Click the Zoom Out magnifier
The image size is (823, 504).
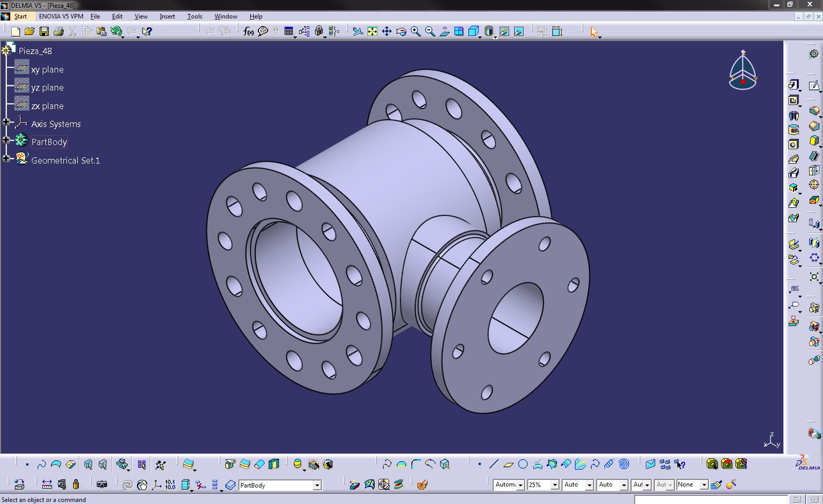(x=430, y=32)
